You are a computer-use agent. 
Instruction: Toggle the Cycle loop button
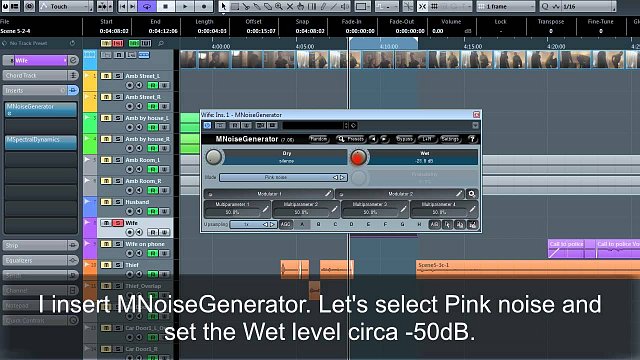(x=147, y=6)
